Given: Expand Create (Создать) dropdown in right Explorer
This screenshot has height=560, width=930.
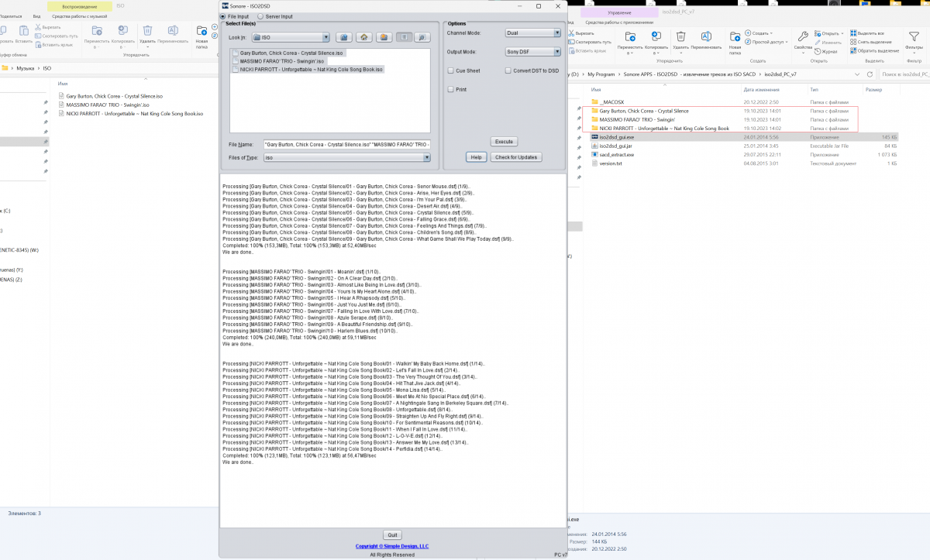Looking at the screenshot, I should pyautogui.click(x=759, y=34).
